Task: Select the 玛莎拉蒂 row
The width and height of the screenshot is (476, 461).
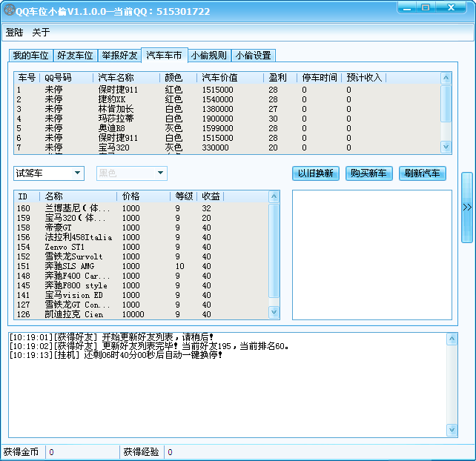Action: click(x=228, y=119)
